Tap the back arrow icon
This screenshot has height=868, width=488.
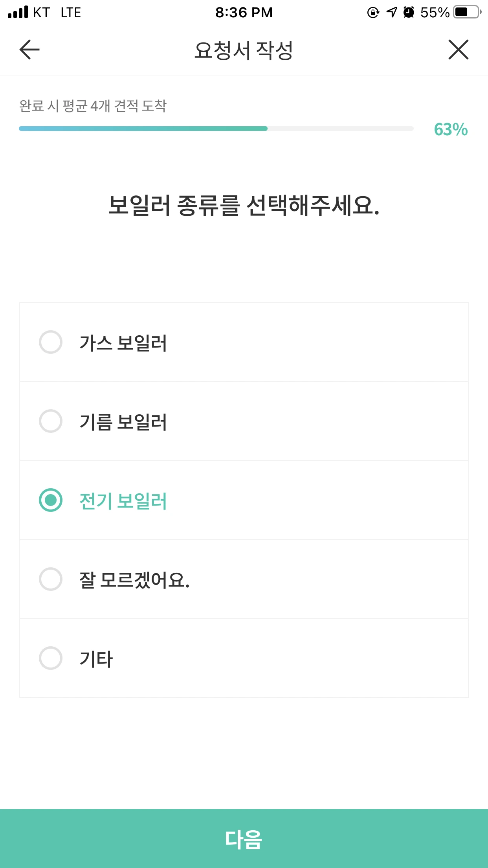pyautogui.click(x=29, y=50)
